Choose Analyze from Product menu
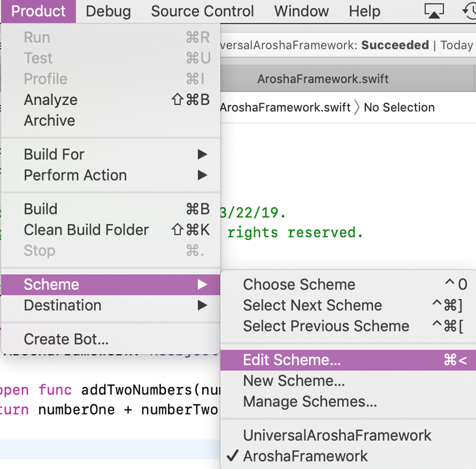476x469 pixels. pyautogui.click(x=111, y=100)
